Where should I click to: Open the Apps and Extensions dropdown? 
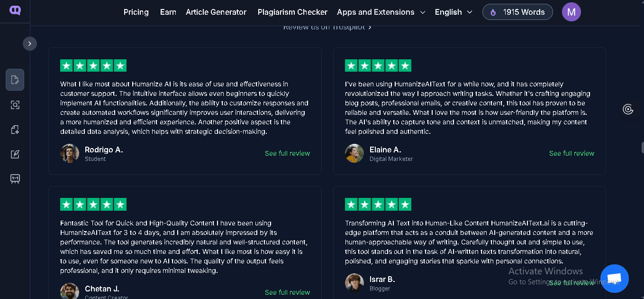click(x=381, y=12)
